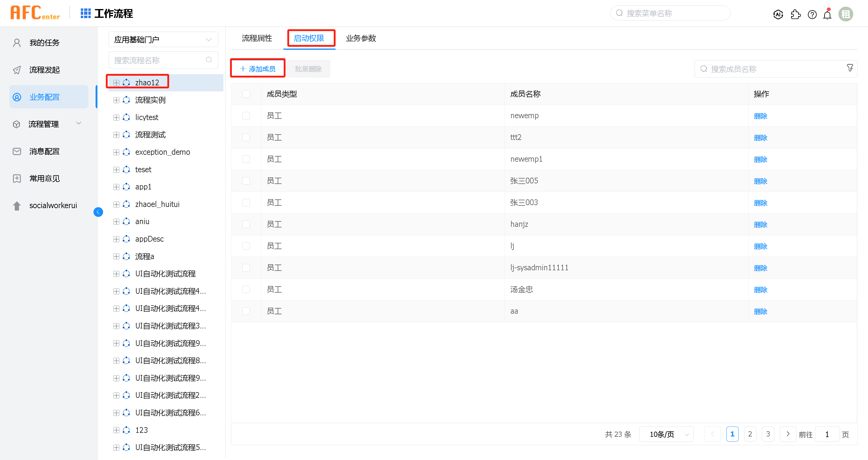Open the 10条/页 page size dropdown
The height and width of the screenshot is (460, 868).
[666, 434]
